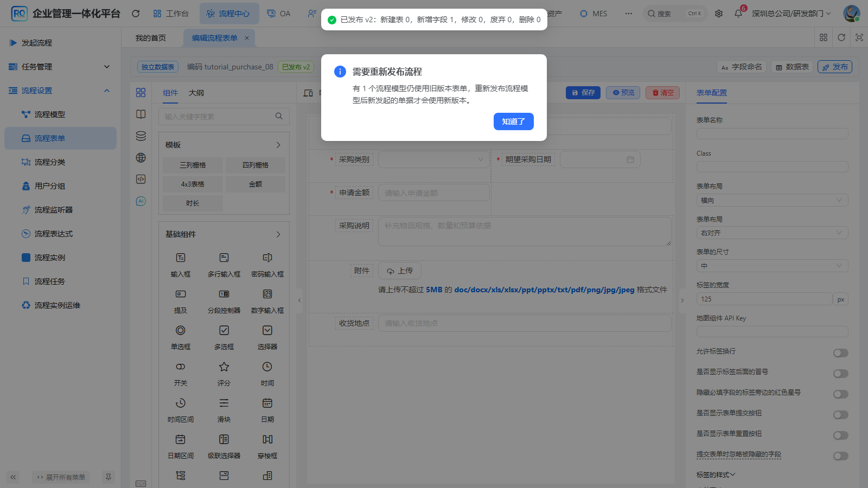This screenshot has height=488, width=868.
Task: Open the 采购类别 select dropdown
Action: [x=433, y=159]
